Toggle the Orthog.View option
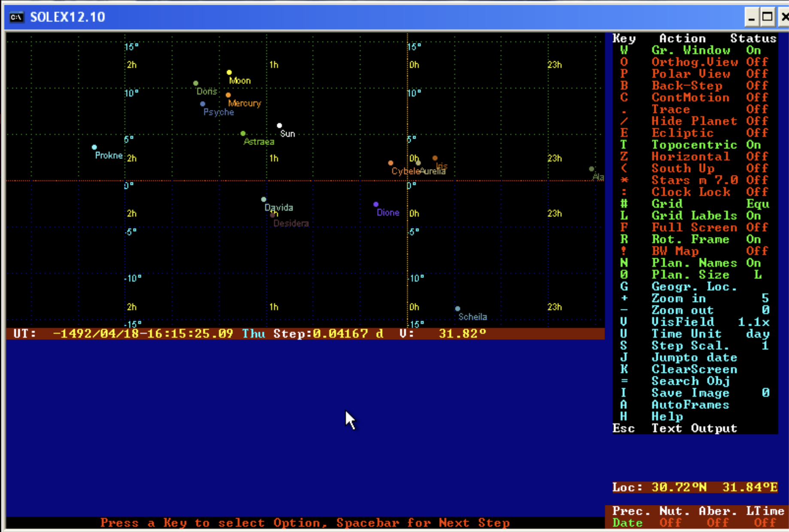The height and width of the screenshot is (532, 789). coord(694,62)
